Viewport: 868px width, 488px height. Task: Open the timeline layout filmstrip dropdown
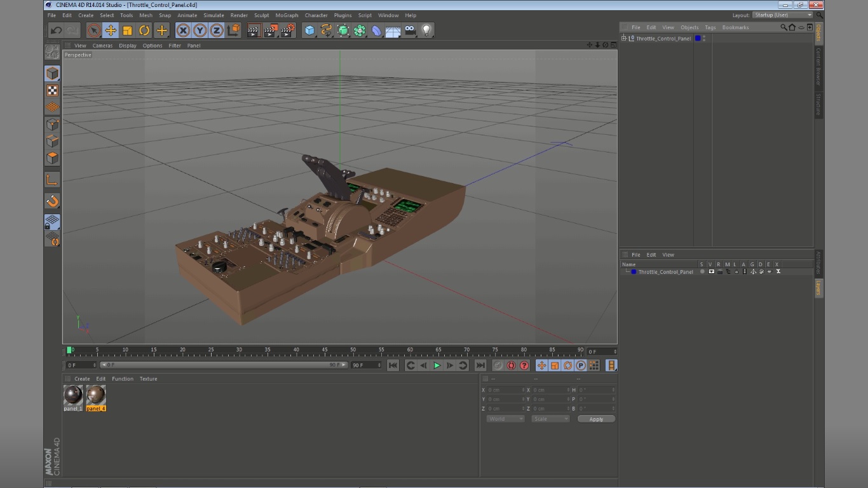(611, 365)
